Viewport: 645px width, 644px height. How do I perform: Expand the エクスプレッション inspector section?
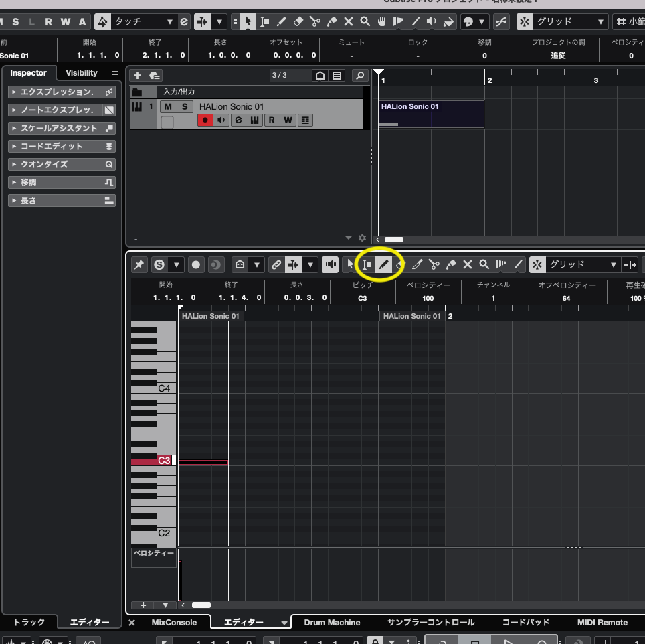tap(62, 92)
